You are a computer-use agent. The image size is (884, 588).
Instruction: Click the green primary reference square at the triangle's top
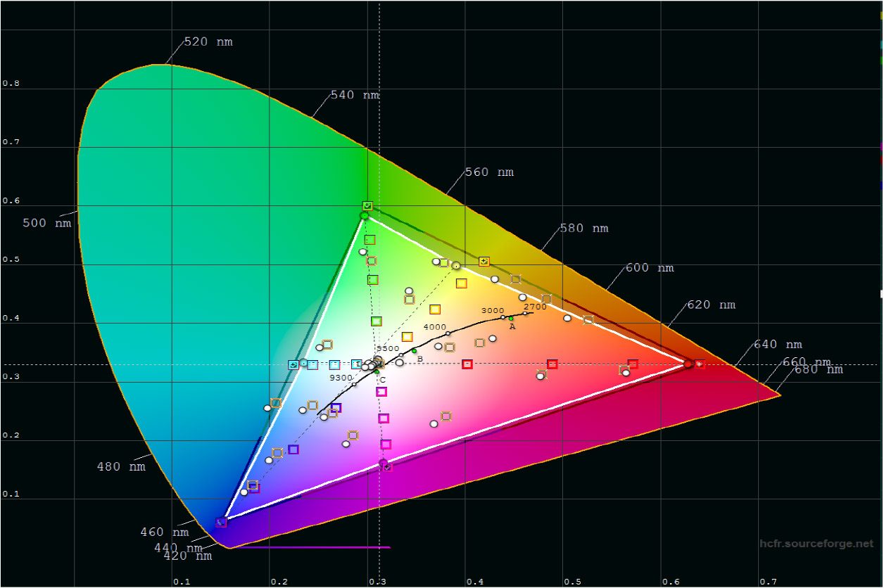tap(367, 206)
